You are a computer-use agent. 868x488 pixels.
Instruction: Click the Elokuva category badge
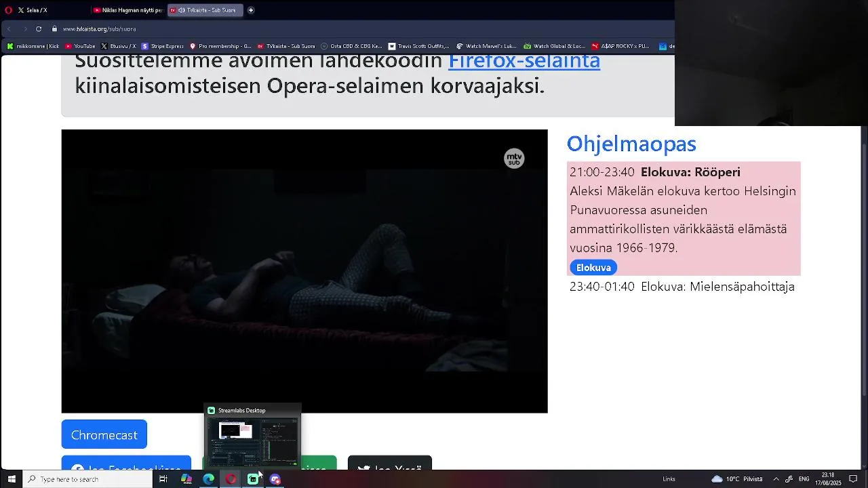click(593, 268)
